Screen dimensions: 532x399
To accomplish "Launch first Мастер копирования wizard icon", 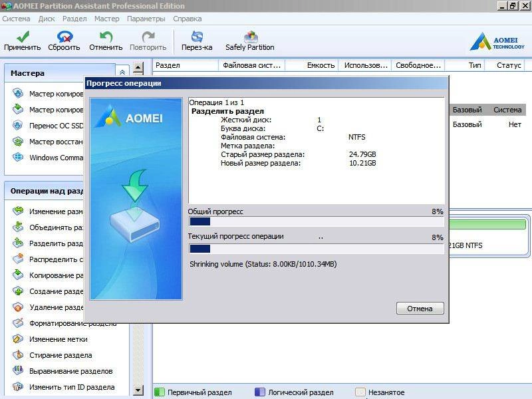I will [18, 93].
